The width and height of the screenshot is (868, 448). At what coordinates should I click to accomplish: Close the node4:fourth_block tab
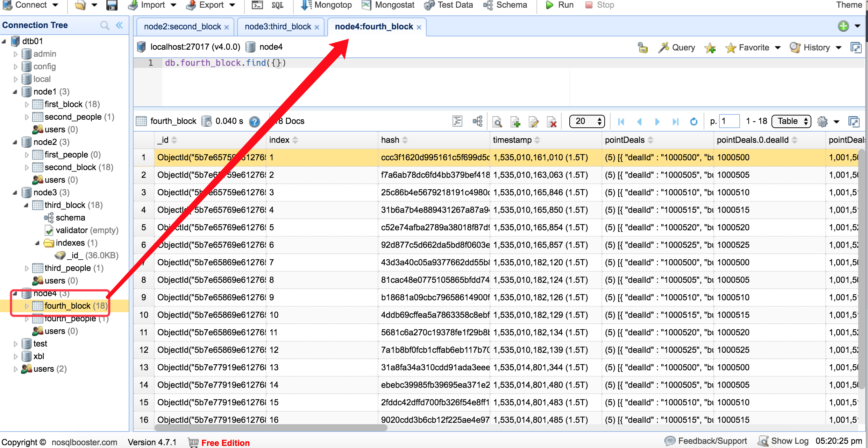(x=419, y=27)
